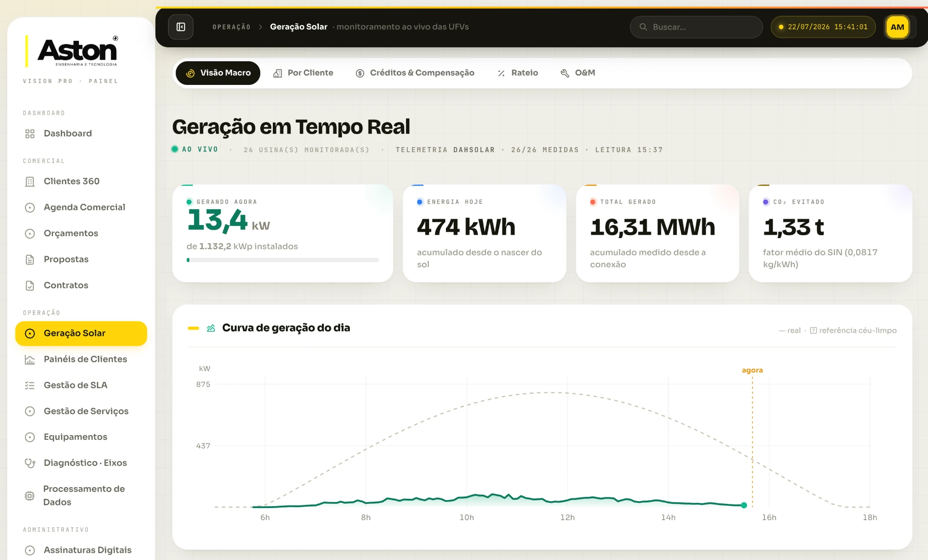This screenshot has height=560, width=928.
Task: Click the chart icon beside Curva de geração
Action: coord(211,328)
